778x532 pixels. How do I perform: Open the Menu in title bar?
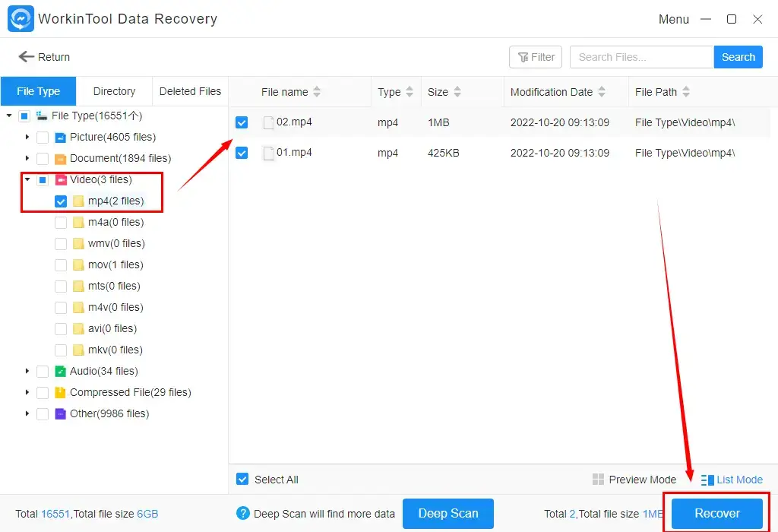tap(673, 19)
